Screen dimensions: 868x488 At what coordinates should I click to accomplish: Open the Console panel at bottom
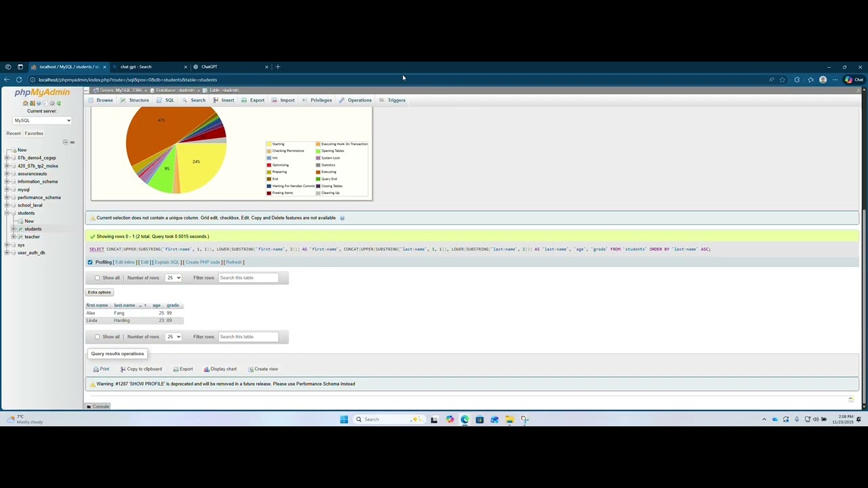pyautogui.click(x=98, y=407)
